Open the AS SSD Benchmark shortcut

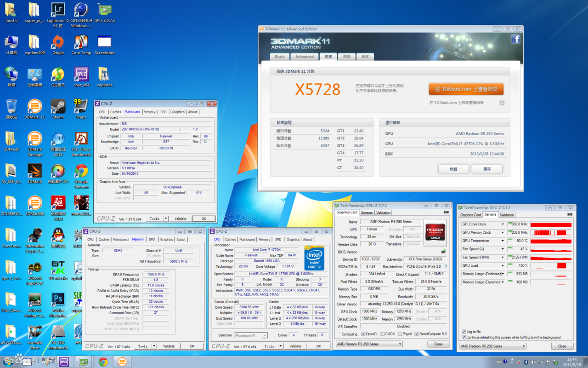pyautogui.click(x=58, y=338)
